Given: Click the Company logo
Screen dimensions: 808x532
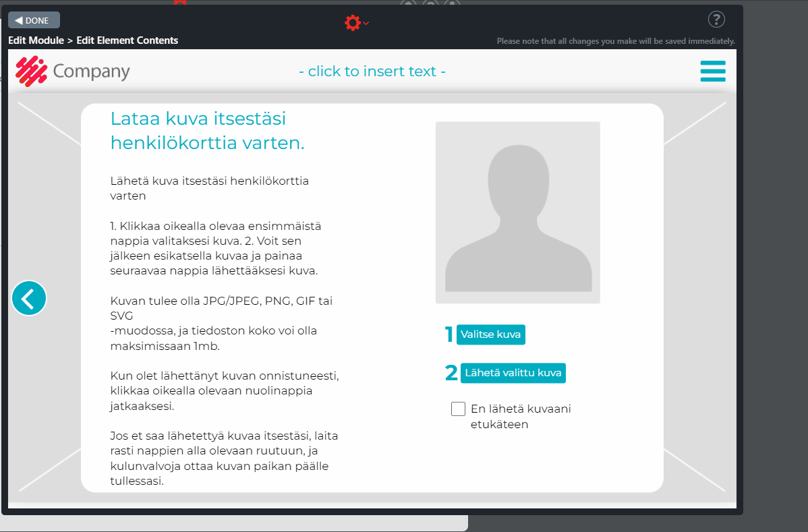Looking at the screenshot, I should (73, 71).
